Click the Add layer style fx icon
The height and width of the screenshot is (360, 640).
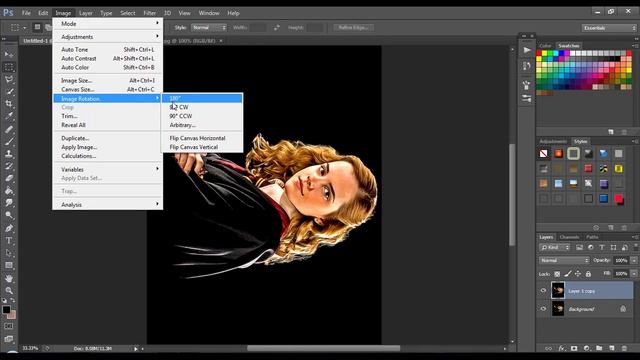point(562,348)
